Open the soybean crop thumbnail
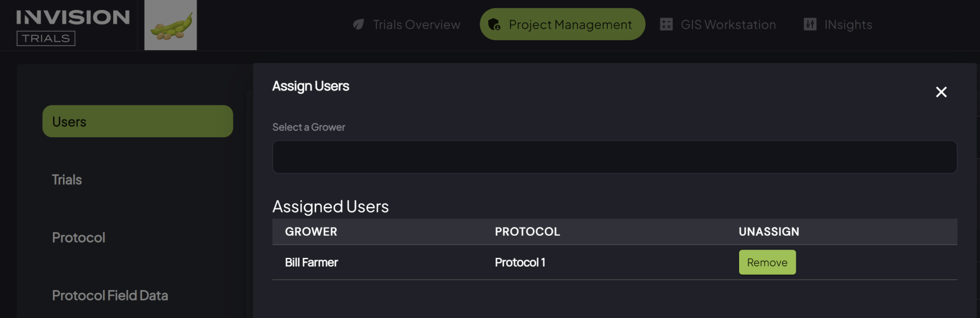Viewport: 980px width, 318px height. coord(170,25)
